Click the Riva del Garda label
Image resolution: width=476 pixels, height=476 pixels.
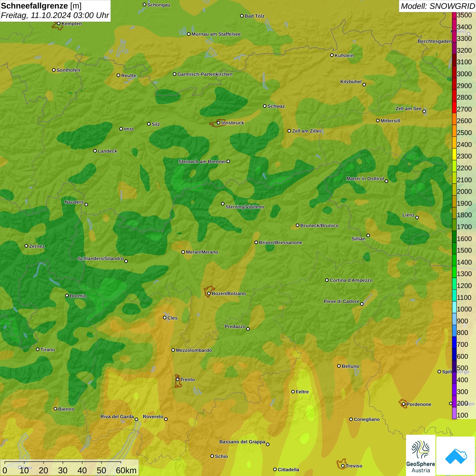click(x=117, y=417)
